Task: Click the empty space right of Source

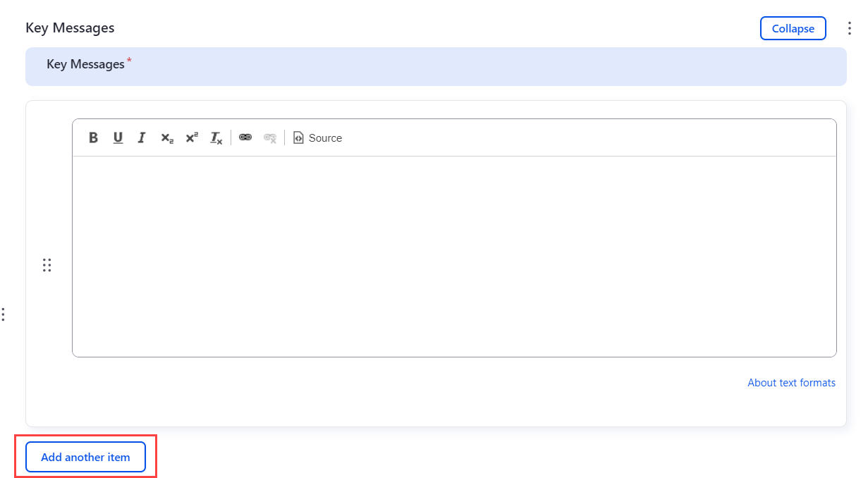Action: (x=585, y=138)
